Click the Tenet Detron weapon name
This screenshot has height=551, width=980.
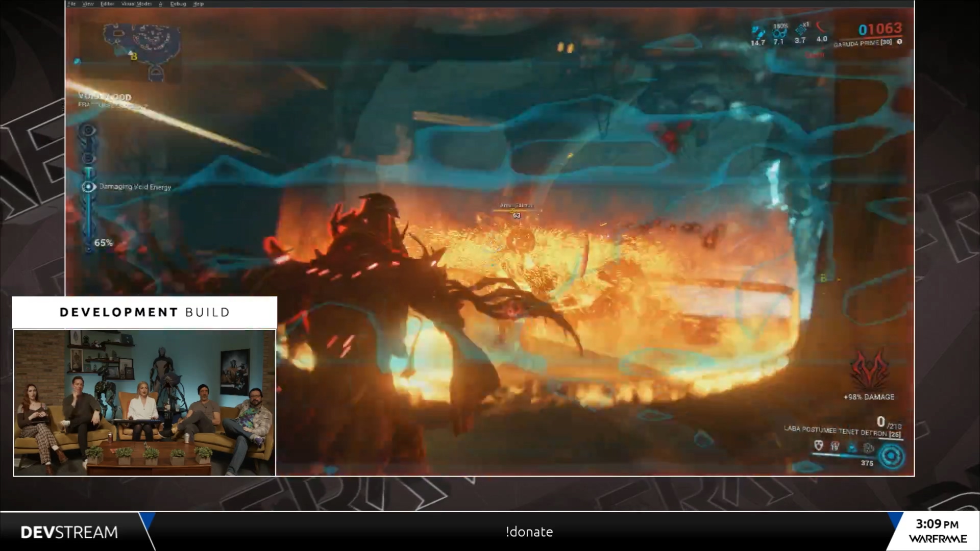[x=843, y=432]
